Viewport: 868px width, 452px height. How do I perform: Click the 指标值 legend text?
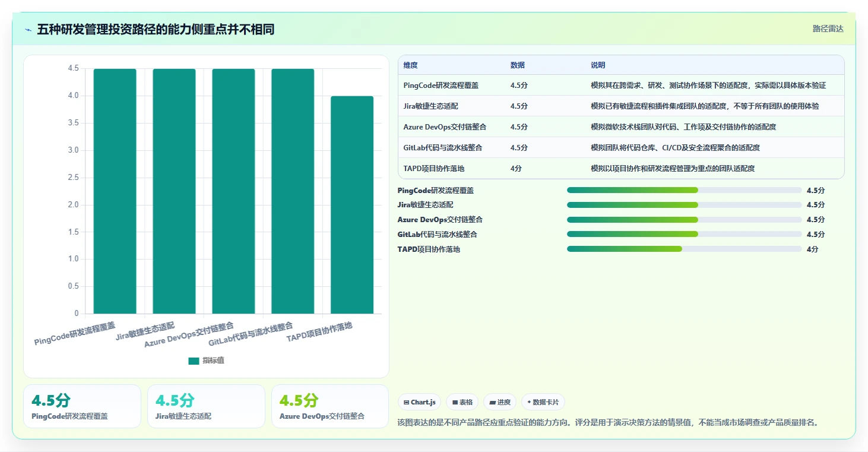coord(214,361)
